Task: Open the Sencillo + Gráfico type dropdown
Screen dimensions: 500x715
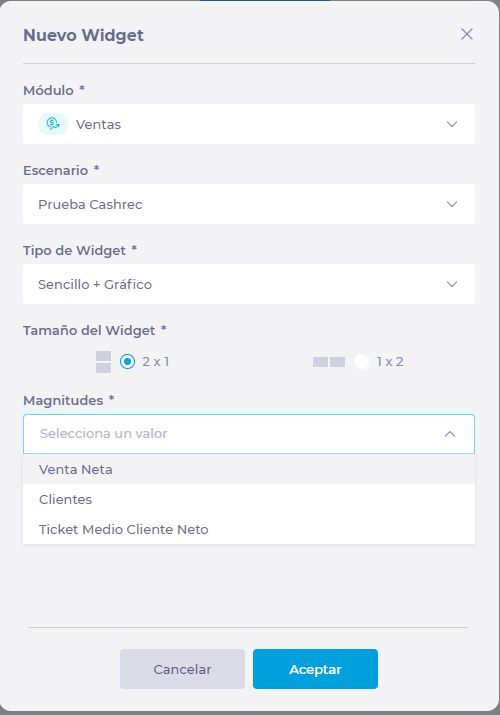Action: coord(249,284)
